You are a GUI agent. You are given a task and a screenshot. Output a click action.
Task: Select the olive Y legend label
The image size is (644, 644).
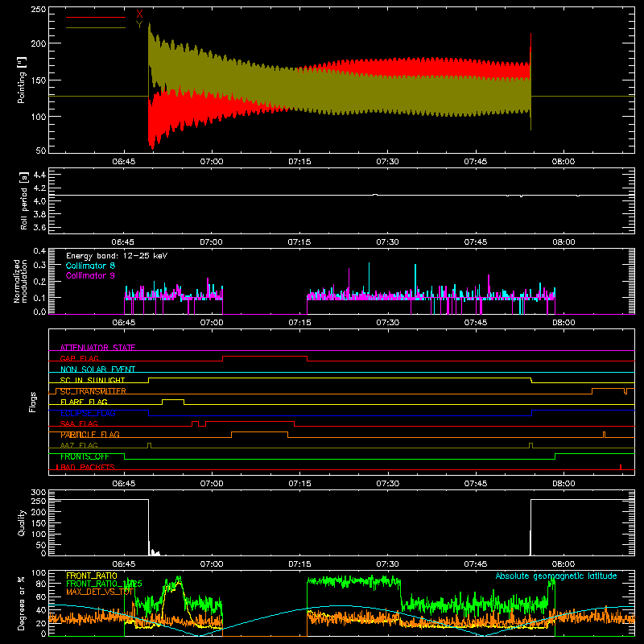pos(139,25)
